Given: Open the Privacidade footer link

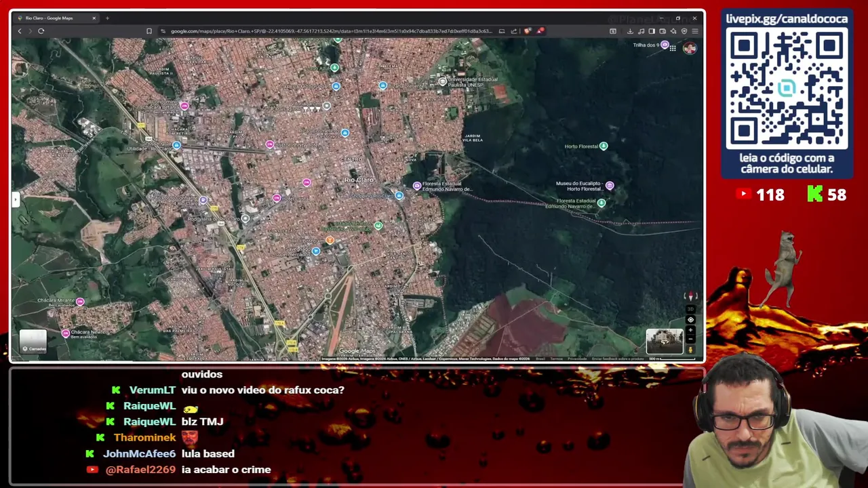Looking at the screenshot, I should pos(577,359).
